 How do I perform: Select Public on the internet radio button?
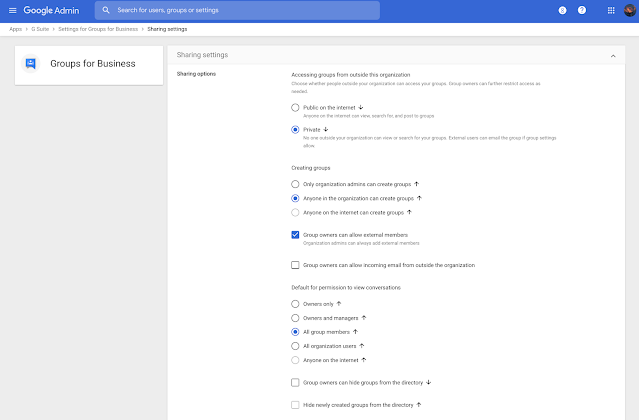295,108
